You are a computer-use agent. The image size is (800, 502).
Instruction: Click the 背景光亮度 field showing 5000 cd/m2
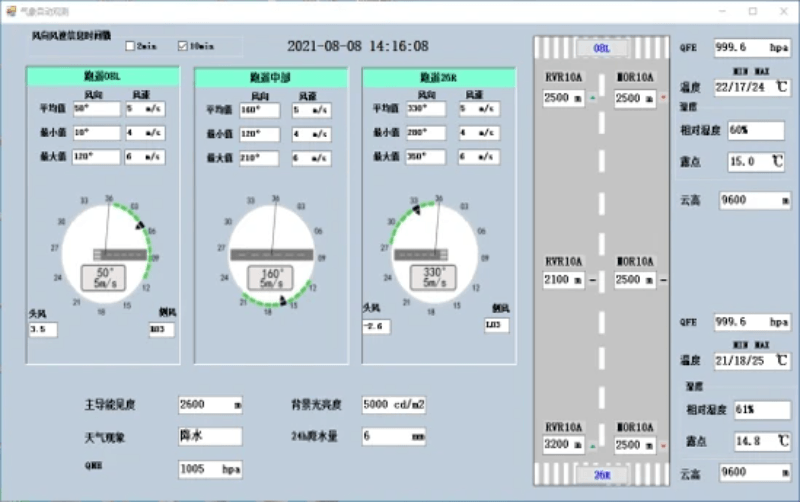coord(394,405)
